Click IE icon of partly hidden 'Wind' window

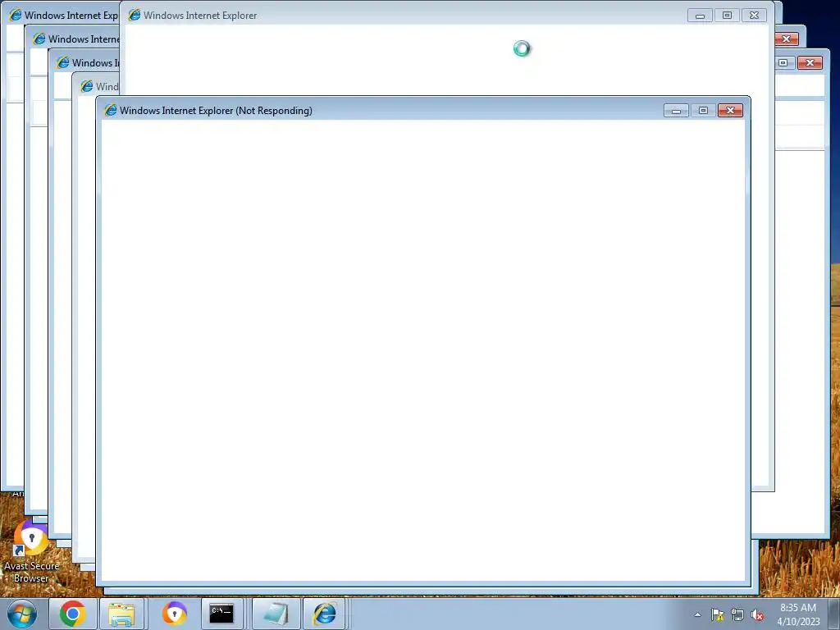(x=87, y=86)
